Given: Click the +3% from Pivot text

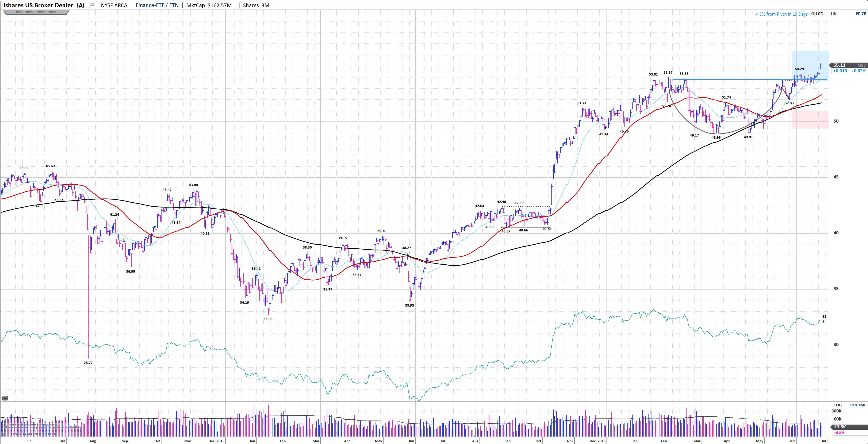Looking at the screenshot, I should tap(781, 14).
